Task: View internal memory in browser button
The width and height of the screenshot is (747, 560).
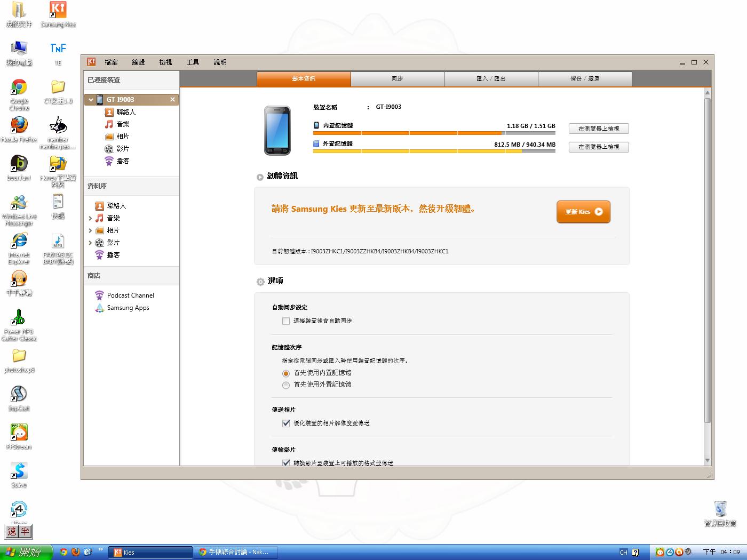Action: click(599, 129)
